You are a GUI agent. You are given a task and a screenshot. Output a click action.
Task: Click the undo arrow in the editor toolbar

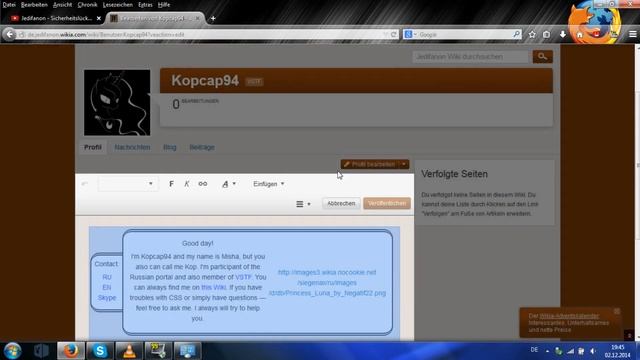pyautogui.click(x=85, y=184)
